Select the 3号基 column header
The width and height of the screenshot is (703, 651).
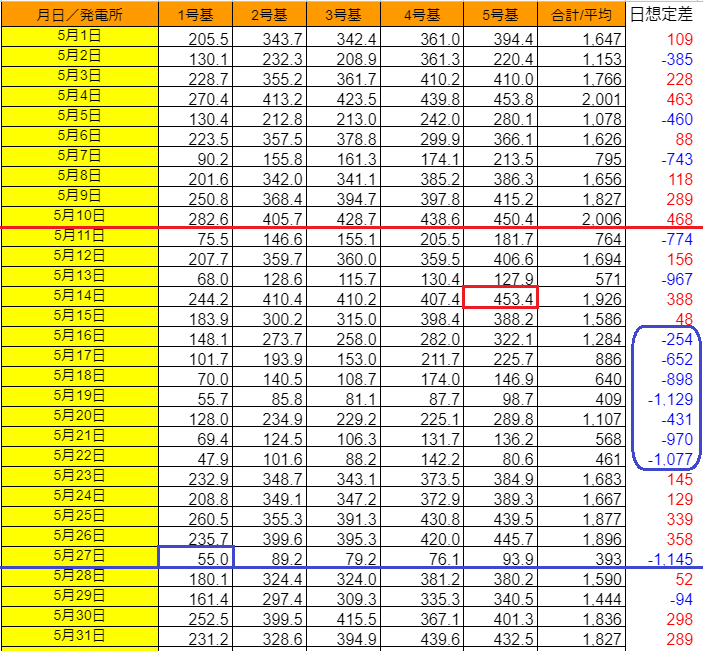(343, 14)
